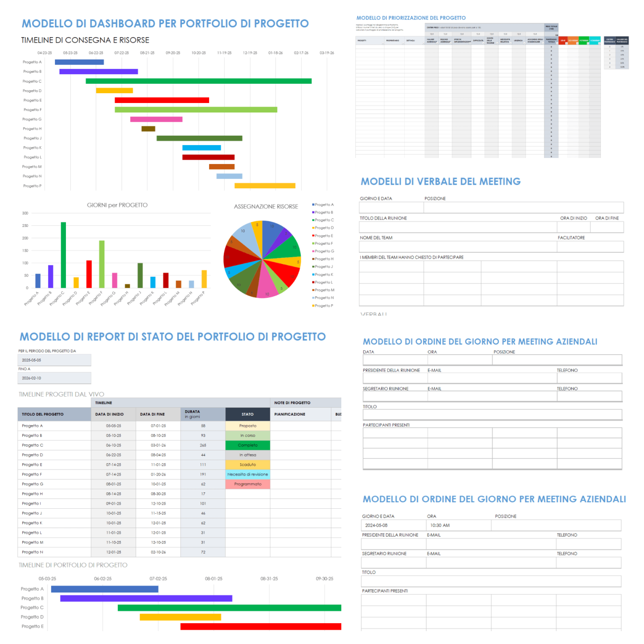Click the Completo status cell for Progetto C
Viewport: 644px width, 644px height.
[x=248, y=445]
